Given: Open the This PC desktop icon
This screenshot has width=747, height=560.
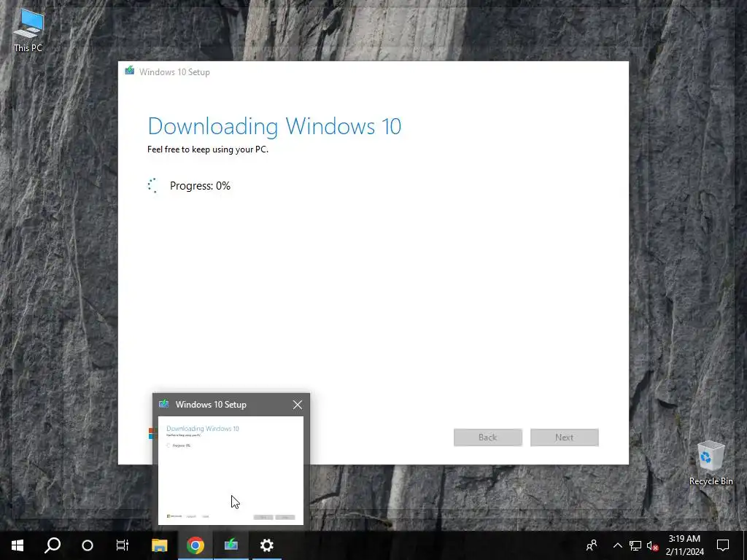Looking at the screenshot, I should pos(28,31).
